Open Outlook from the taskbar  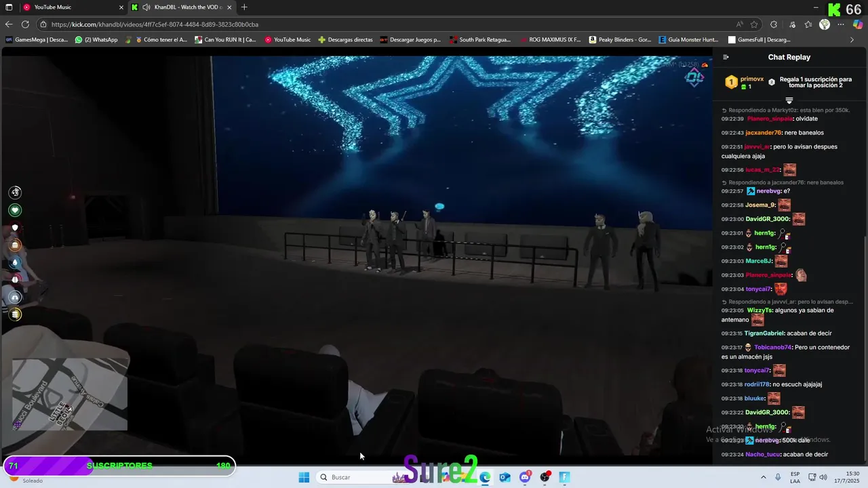(x=505, y=477)
